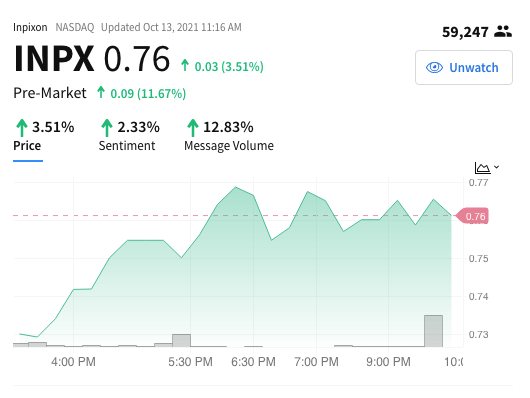The width and height of the screenshot is (530, 398).
Task: Click the tallest volume bar near 10:00
Action: pos(433,331)
